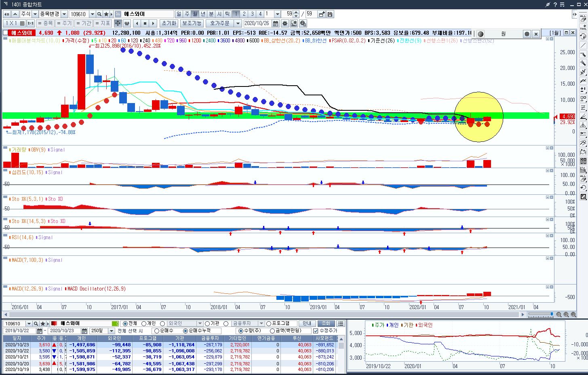The image size is (588, 375).
Task: Switch to the 주 weekly period tab
Action: [x=187, y=14]
